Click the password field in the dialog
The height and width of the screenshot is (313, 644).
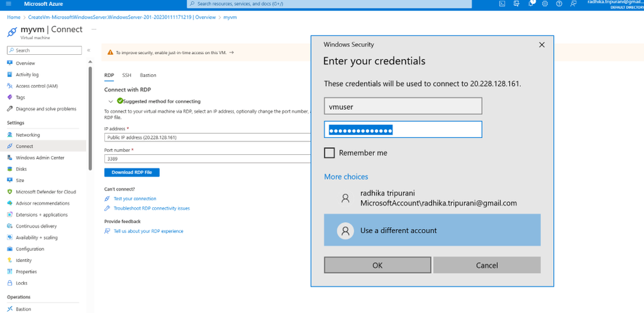pyautogui.click(x=403, y=130)
